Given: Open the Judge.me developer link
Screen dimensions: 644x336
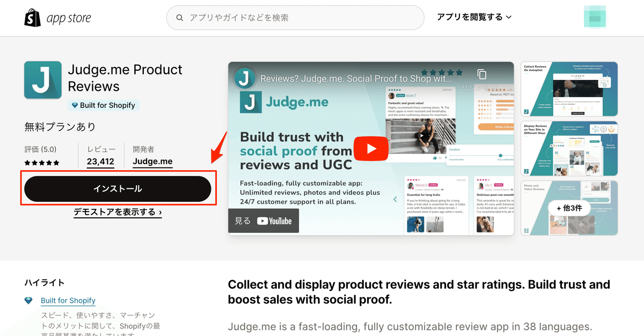Looking at the screenshot, I should click(x=152, y=161).
